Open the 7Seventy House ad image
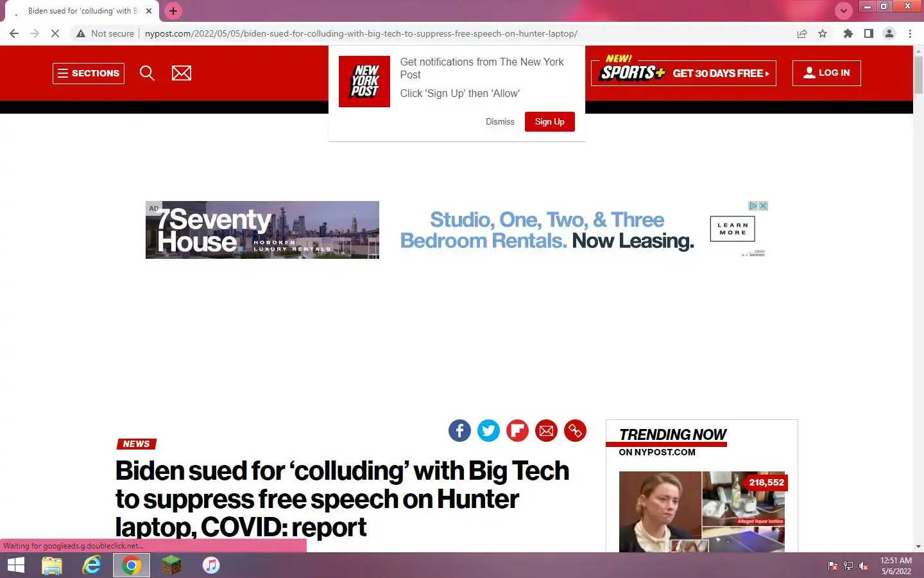Viewport: 924px width, 578px height. click(x=262, y=230)
